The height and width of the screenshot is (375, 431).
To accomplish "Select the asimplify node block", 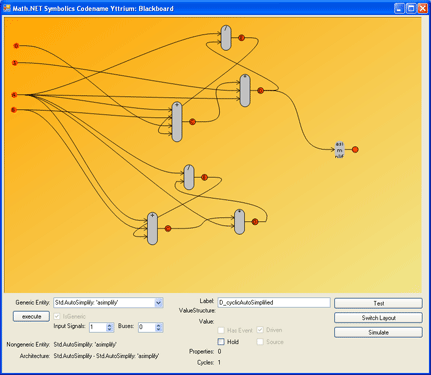I will (339, 150).
